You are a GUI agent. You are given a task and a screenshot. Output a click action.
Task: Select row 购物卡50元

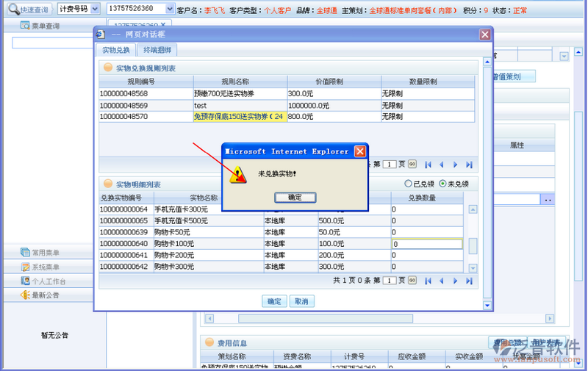tap(282, 232)
